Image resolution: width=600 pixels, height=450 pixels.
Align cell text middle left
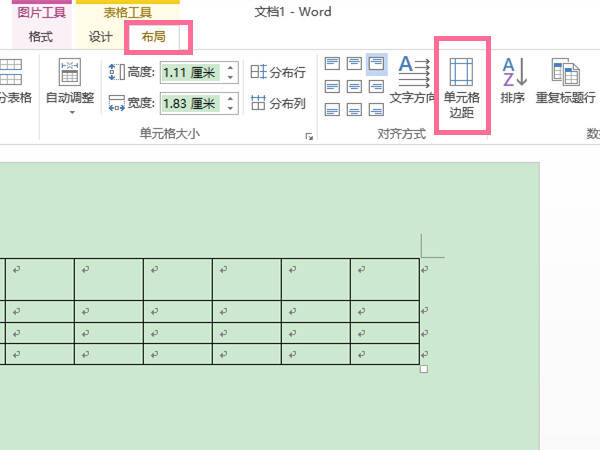pos(332,87)
